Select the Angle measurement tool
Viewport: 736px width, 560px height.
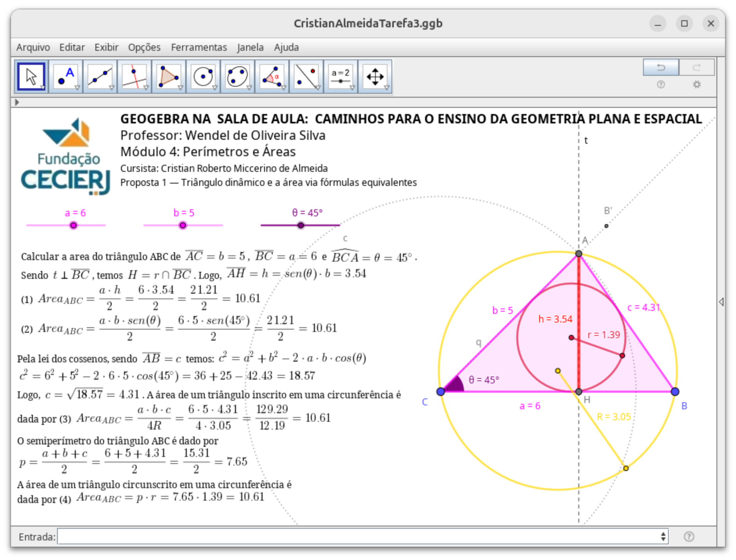(x=272, y=77)
